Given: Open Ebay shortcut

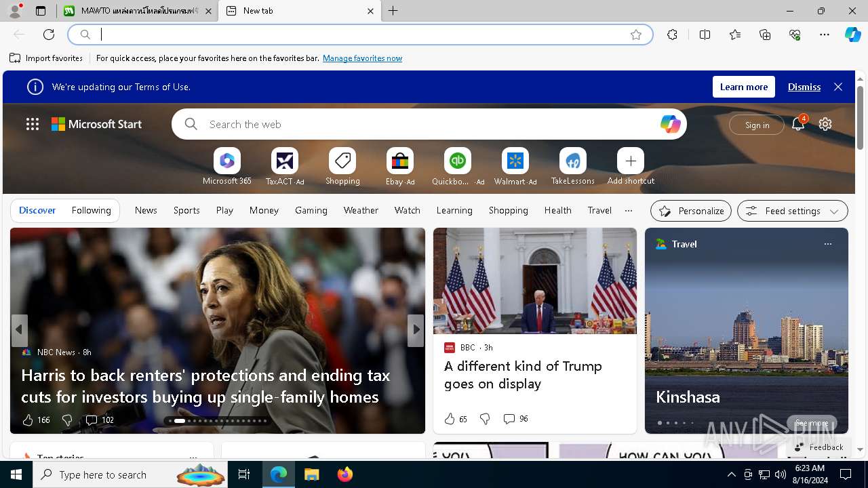Looking at the screenshot, I should pos(400,167).
